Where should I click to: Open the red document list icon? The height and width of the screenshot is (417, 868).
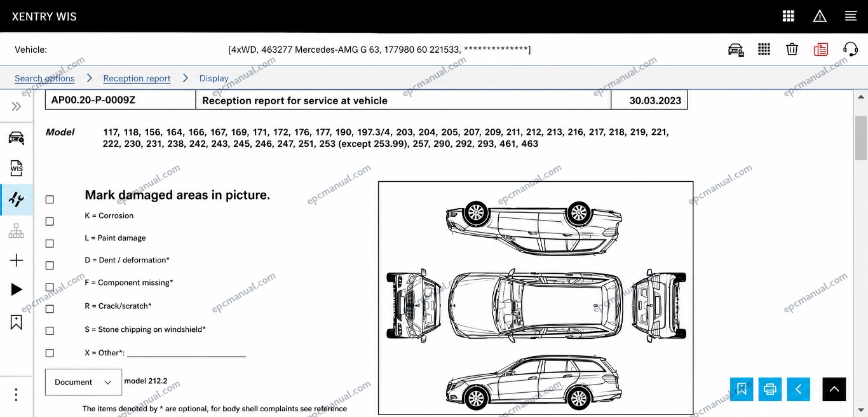821,49
